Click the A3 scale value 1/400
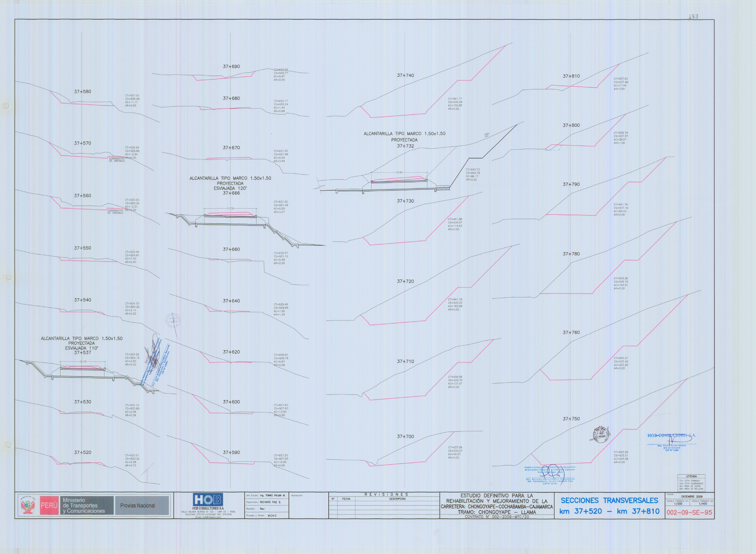This screenshot has width=756, height=554. pos(703,504)
